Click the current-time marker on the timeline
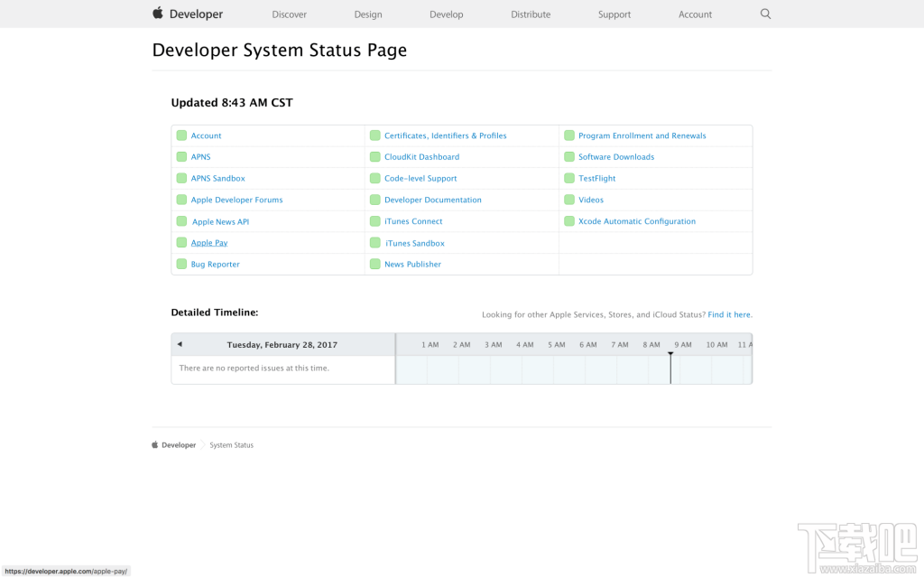924x578 pixels. 670,368
